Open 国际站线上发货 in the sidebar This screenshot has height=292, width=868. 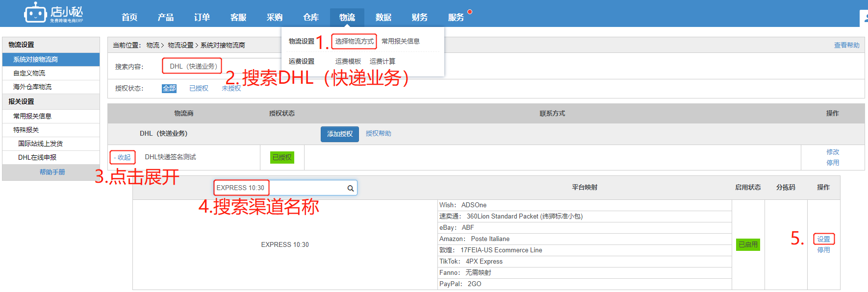(x=51, y=144)
